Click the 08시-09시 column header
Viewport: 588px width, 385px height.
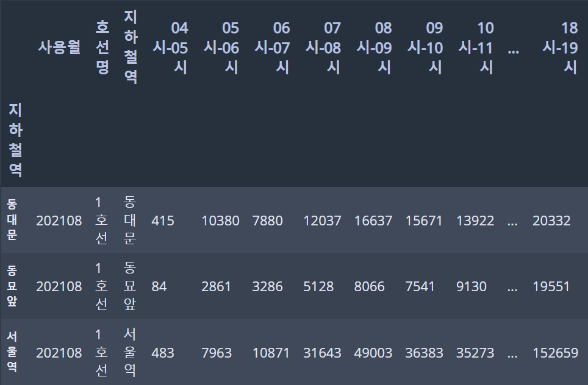(x=375, y=48)
